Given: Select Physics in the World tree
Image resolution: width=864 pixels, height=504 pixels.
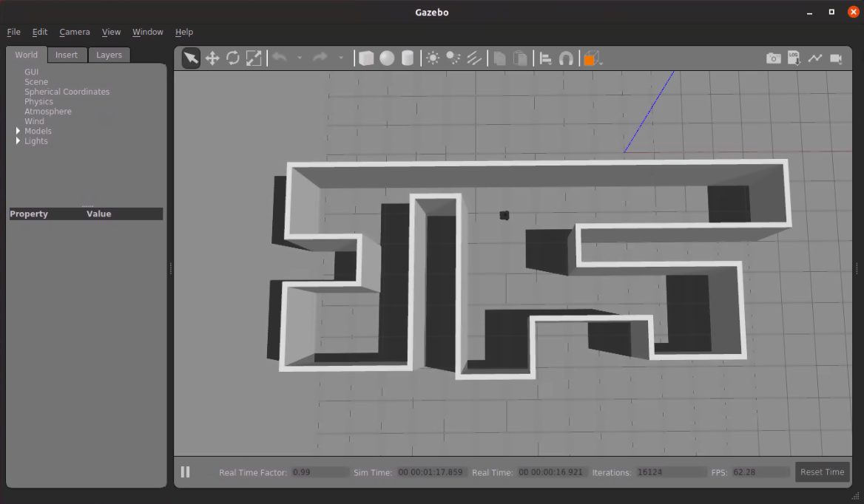Looking at the screenshot, I should [38, 101].
